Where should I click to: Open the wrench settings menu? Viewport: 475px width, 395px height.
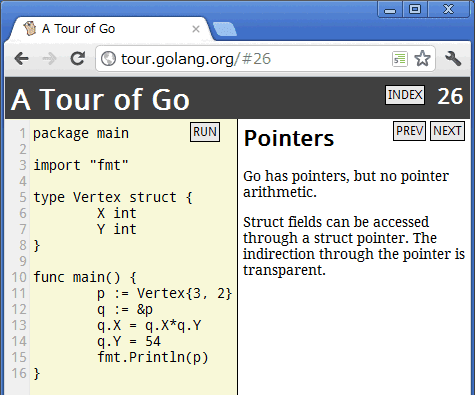(x=453, y=59)
